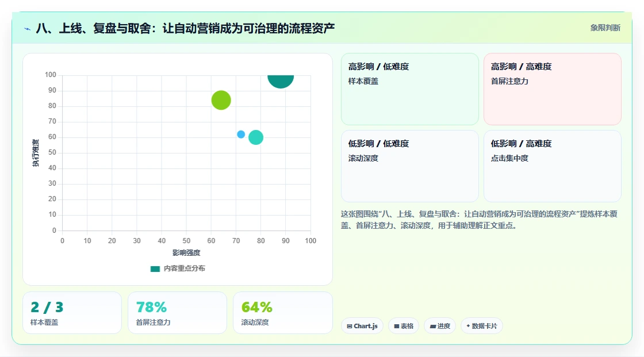
Task: Click the 2 / 3 样本覆盖 stat card
Action: (72, 313)
